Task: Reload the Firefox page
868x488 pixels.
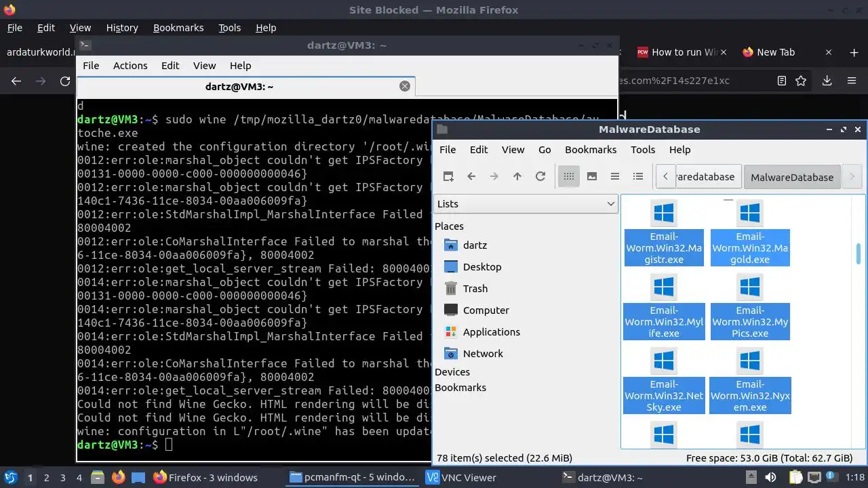Action: [65, 81]
